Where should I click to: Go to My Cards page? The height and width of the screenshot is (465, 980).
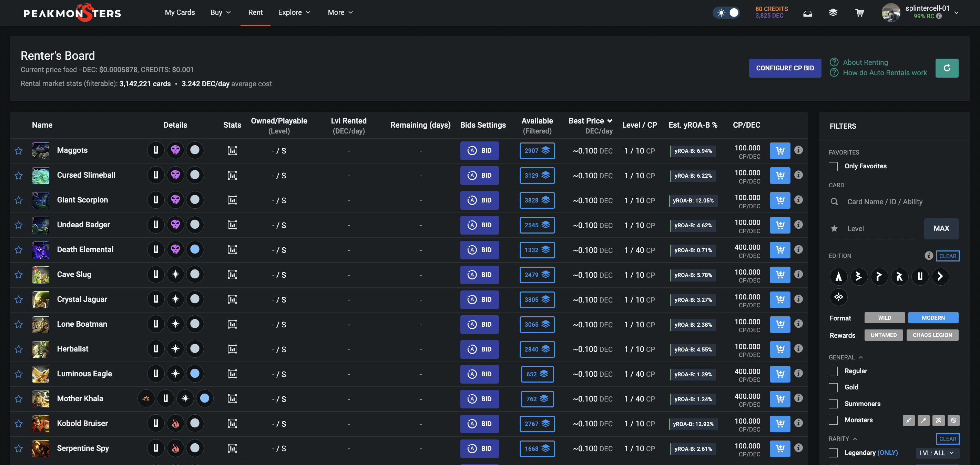coord(180,12)
